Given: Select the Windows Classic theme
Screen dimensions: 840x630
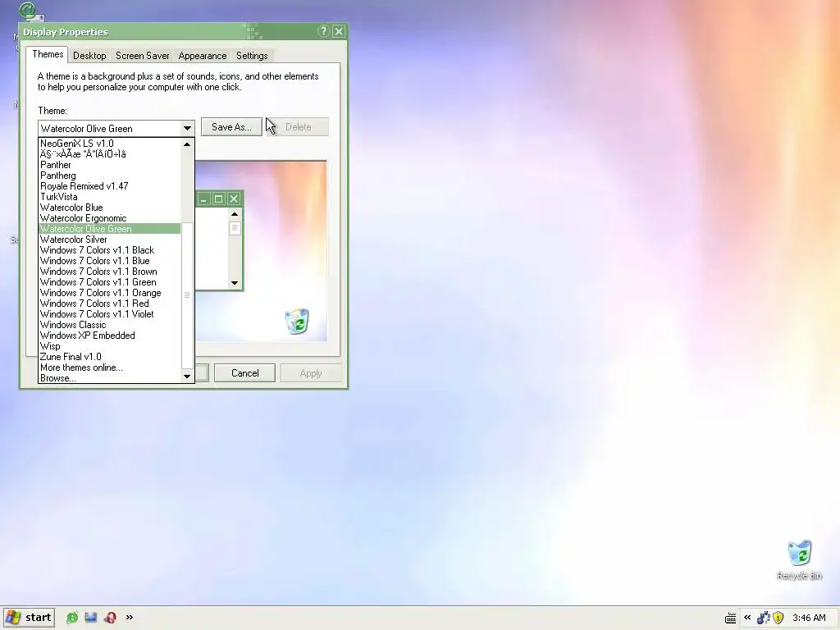Looking at the screenshot, I should coord(110,325).
